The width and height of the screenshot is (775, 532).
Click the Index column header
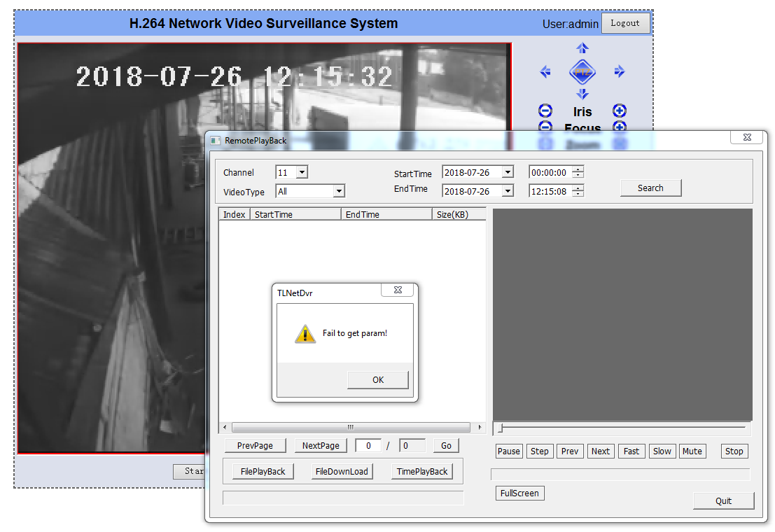[x=235, y=215]
